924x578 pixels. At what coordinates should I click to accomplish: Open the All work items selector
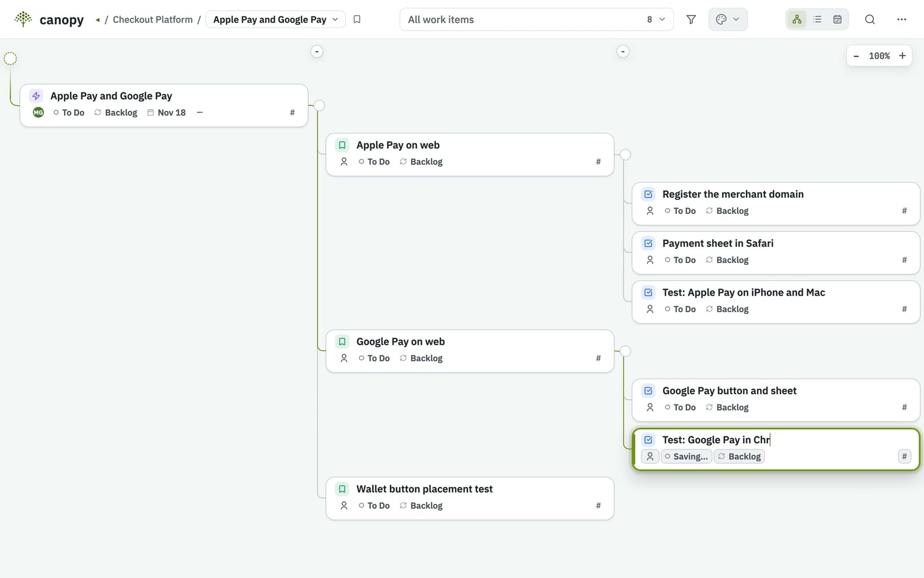(x=536, y=20)
